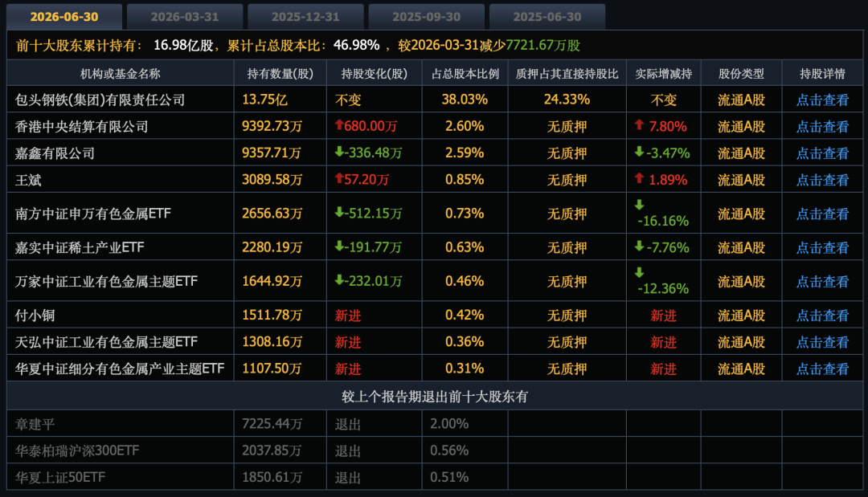Open the 2025-12-31 report date tab
Viewport: 868px width, 497px height.
click(x=305, y=17)
